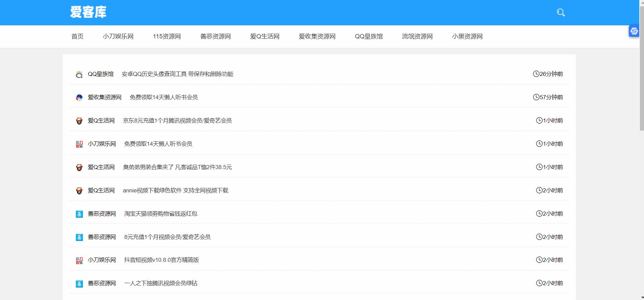Open post 安卓QQ历史头像查询工具 带保存和删除功能

[x=178, y=74]
